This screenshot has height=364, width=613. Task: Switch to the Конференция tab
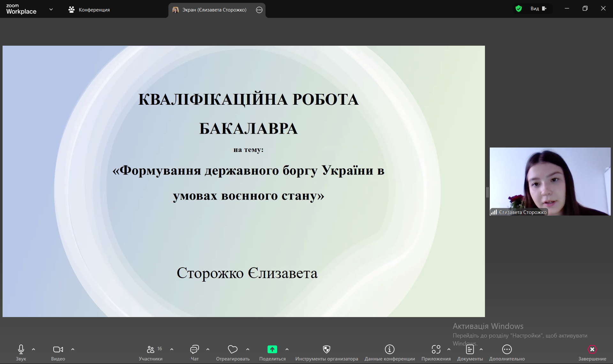pyautogui.click(x=89, y=10)
